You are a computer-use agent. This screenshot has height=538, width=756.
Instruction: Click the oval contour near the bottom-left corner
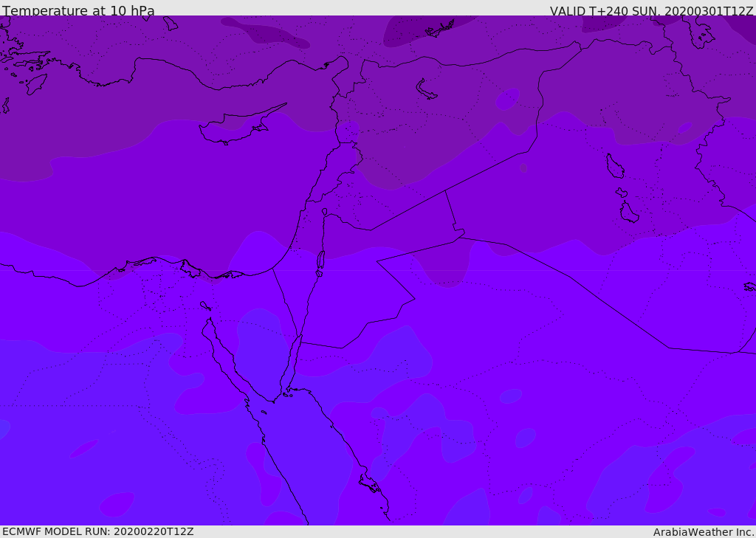click(117, 504)
